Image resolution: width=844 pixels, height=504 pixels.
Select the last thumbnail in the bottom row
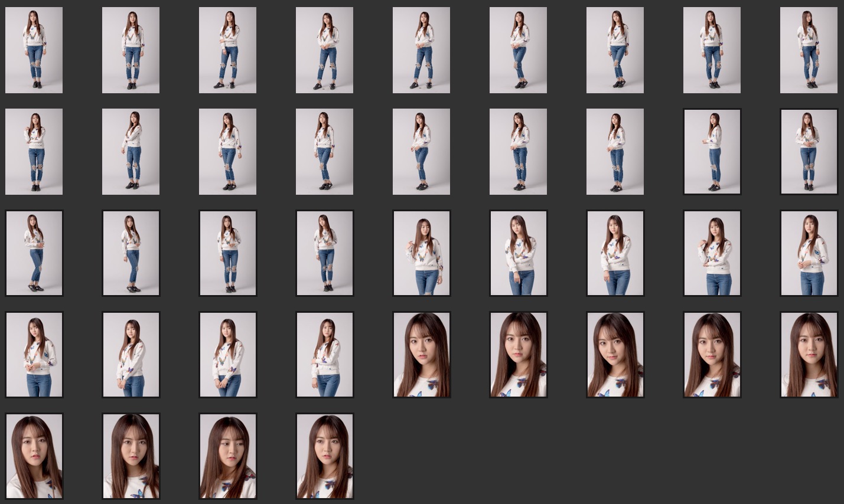324,456
